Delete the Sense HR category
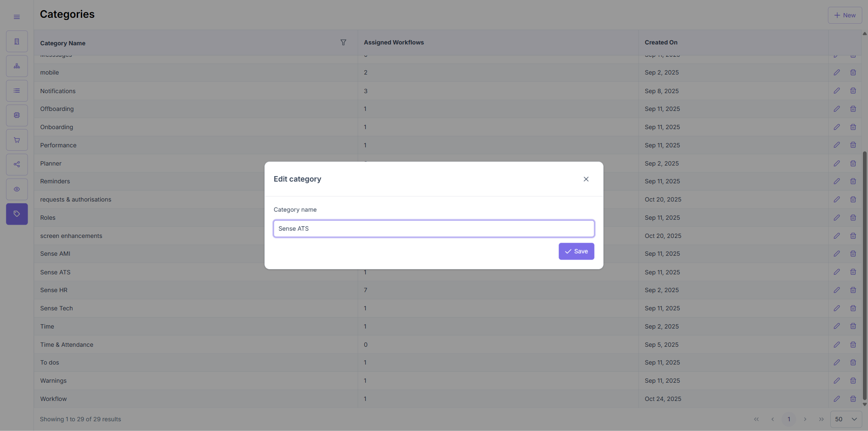 [x=853, y=290]
